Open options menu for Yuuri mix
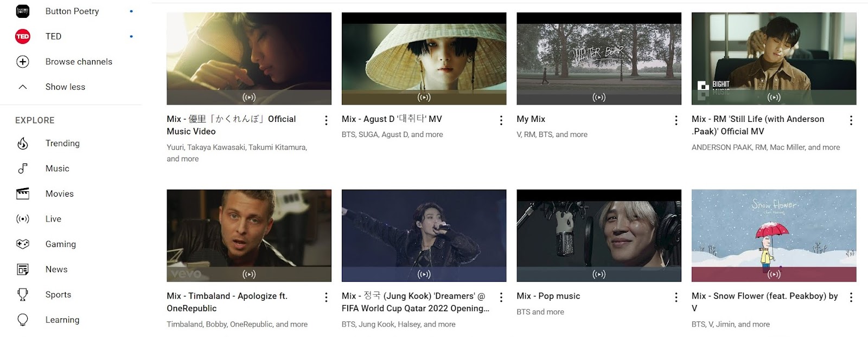 pos(326,120)
